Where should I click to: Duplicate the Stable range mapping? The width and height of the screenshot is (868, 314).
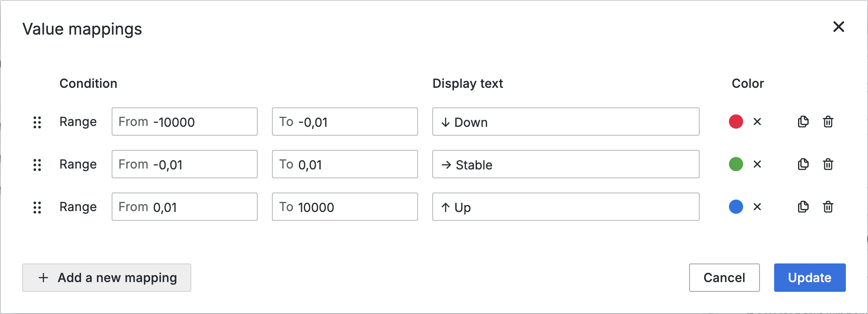click(x=803, y=164)
